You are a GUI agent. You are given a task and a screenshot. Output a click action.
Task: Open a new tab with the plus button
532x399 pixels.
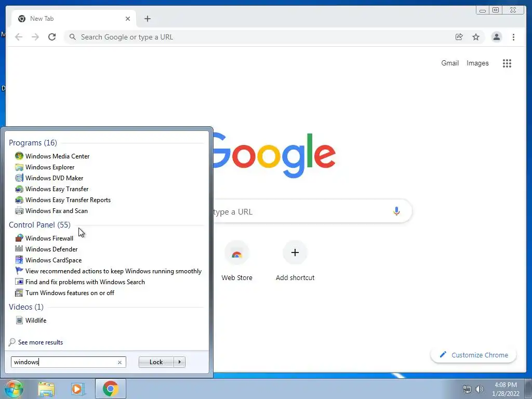click(x=147, y=19)
